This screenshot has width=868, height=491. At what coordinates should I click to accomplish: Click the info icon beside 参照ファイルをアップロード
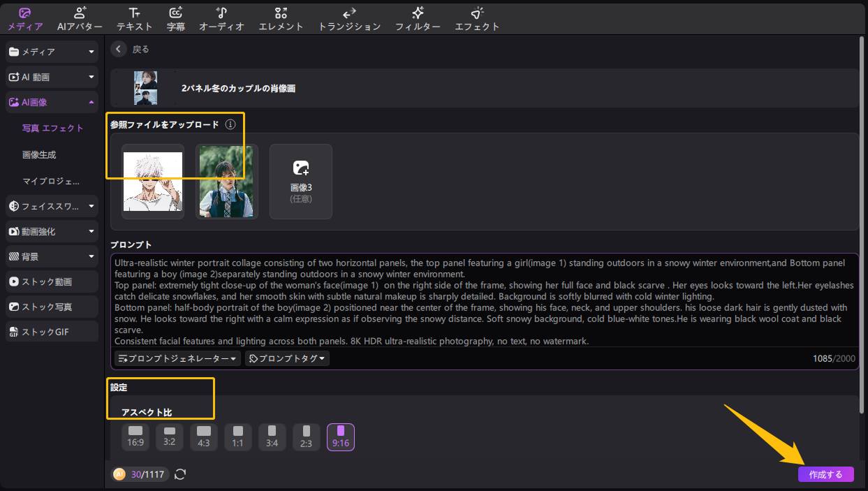(x=230, y=124)
